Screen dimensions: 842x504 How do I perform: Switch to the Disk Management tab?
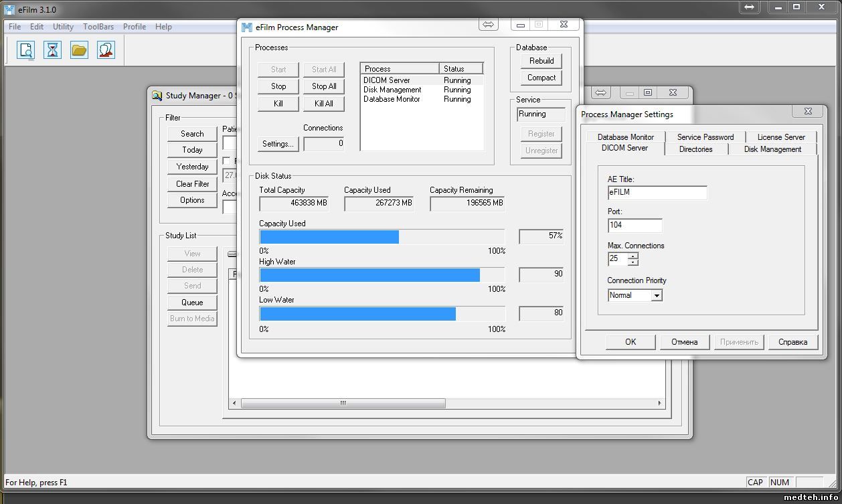[772, 149]
